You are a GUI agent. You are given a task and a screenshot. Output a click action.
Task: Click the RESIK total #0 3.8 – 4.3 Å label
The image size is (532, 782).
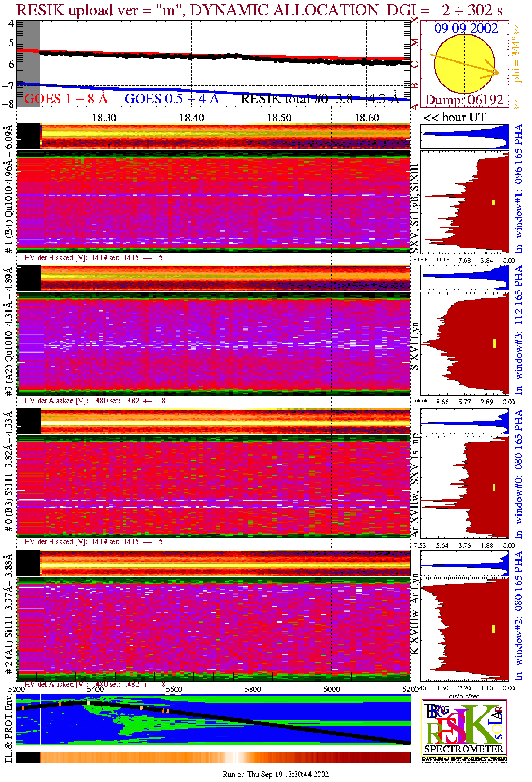tap(320, 99)
